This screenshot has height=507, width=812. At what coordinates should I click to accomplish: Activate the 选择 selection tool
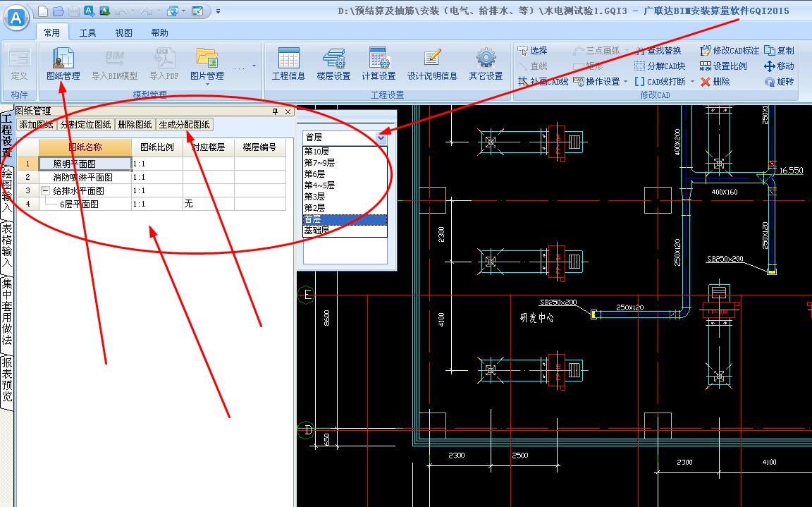pyautogui.click(x=532, y=50)
